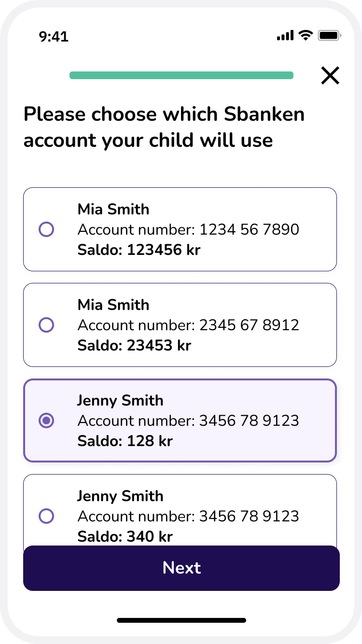Click the "Saldo: 123456 kr" balance
The width and height of the screenshot is (362, 644).
139,250
